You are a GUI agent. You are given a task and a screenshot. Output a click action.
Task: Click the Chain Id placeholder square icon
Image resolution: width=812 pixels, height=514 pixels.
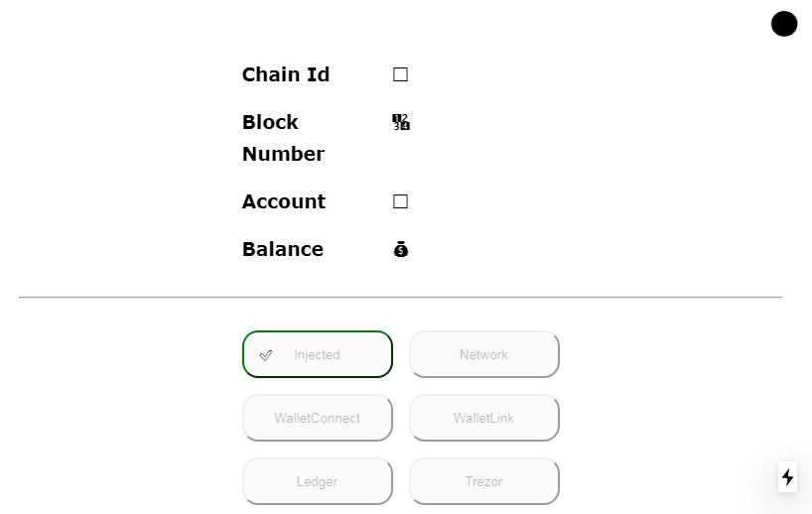[x=401, y=74]
